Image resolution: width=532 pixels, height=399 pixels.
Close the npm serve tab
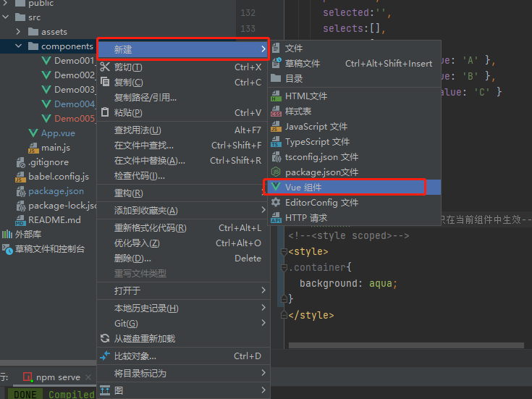point(88,377)
